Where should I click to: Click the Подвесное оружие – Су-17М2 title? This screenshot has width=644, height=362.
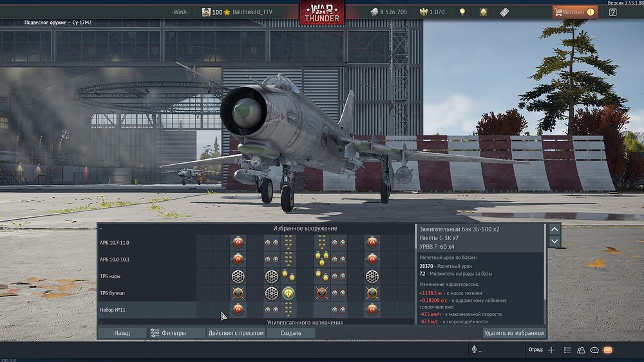[58, 23]
